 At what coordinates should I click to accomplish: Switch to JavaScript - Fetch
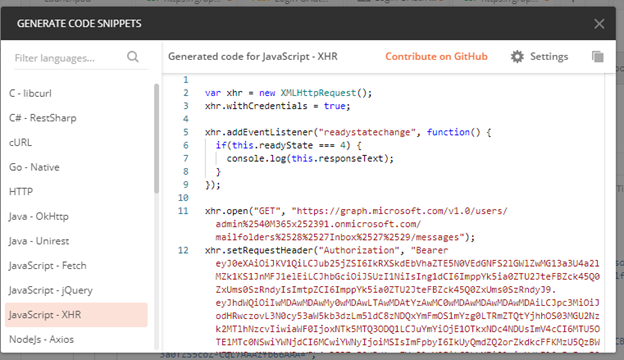(47, 265)
